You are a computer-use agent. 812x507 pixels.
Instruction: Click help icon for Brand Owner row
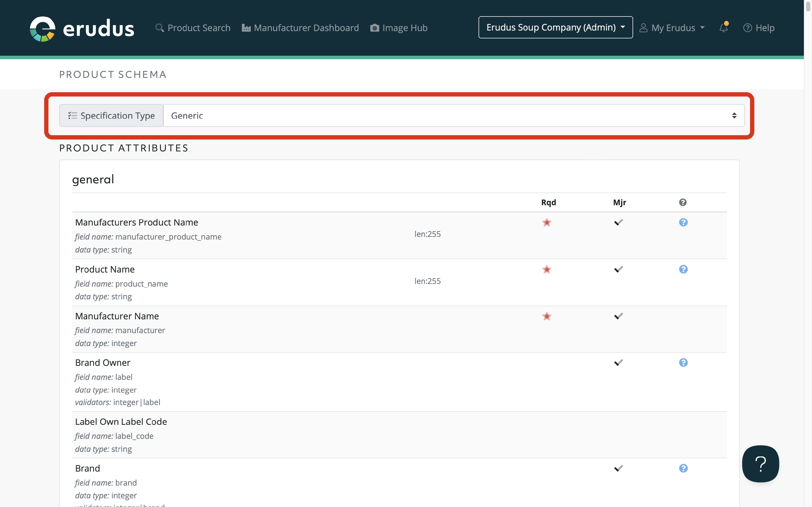point(683,363)
